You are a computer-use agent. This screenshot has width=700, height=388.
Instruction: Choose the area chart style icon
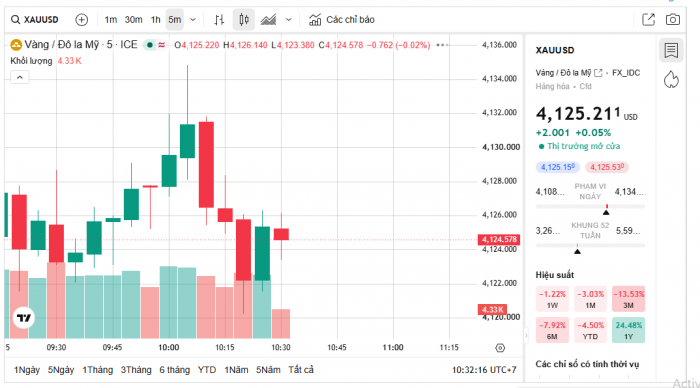pos(268,20)
